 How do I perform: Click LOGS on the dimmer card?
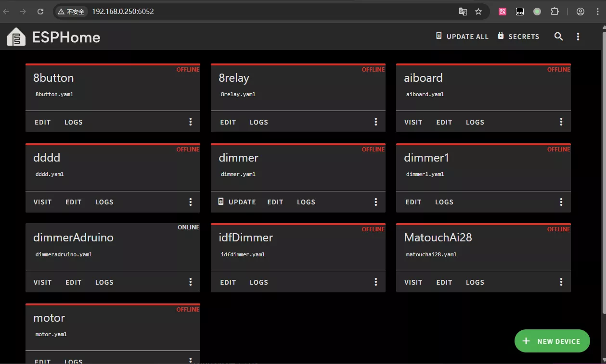click(x=306, y=202)
